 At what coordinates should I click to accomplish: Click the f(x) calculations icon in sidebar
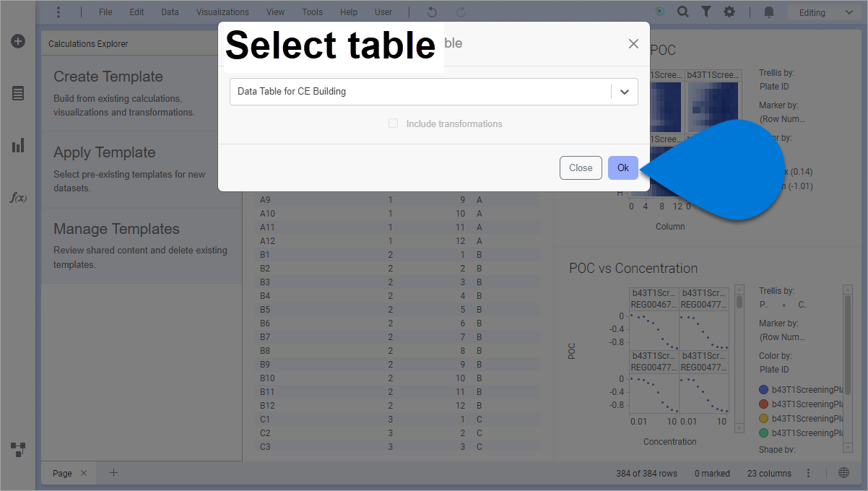click(x=18, y=197)
